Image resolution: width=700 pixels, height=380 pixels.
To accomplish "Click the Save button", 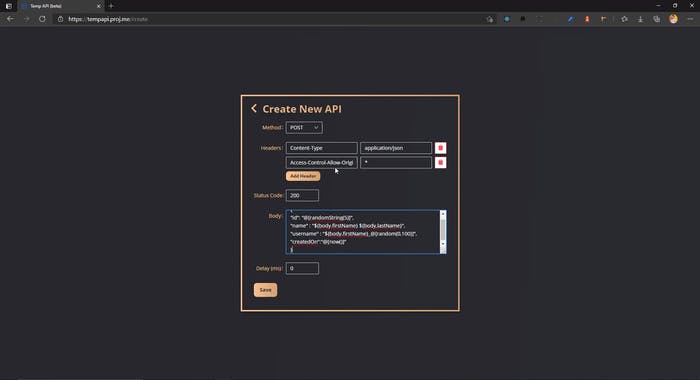I will coord(265,290).
